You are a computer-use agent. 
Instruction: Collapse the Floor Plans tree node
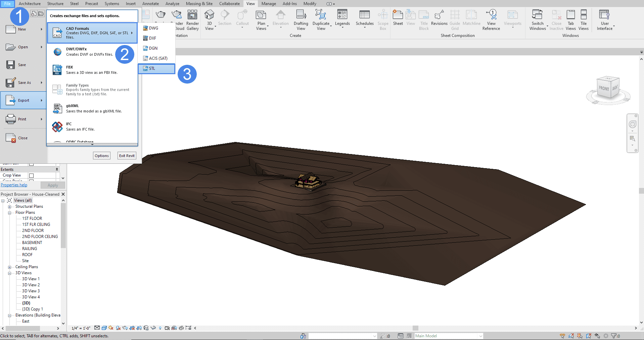click(x=10, y=213)
